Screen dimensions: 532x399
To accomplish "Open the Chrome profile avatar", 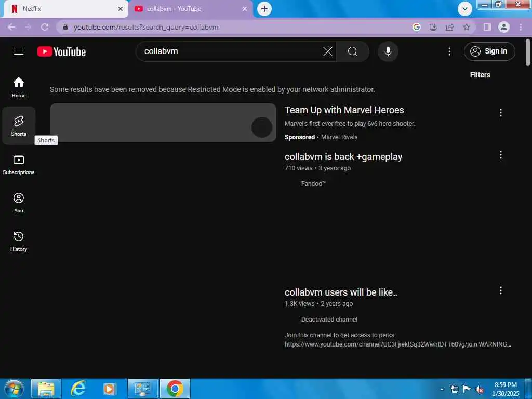I will [504, 27].
